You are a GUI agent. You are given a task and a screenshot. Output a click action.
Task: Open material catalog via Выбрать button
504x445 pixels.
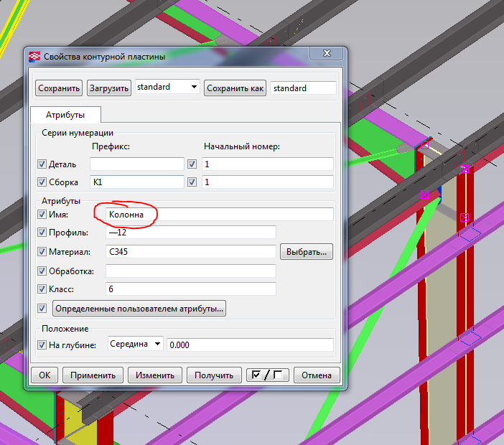click(x=307, y=252)
